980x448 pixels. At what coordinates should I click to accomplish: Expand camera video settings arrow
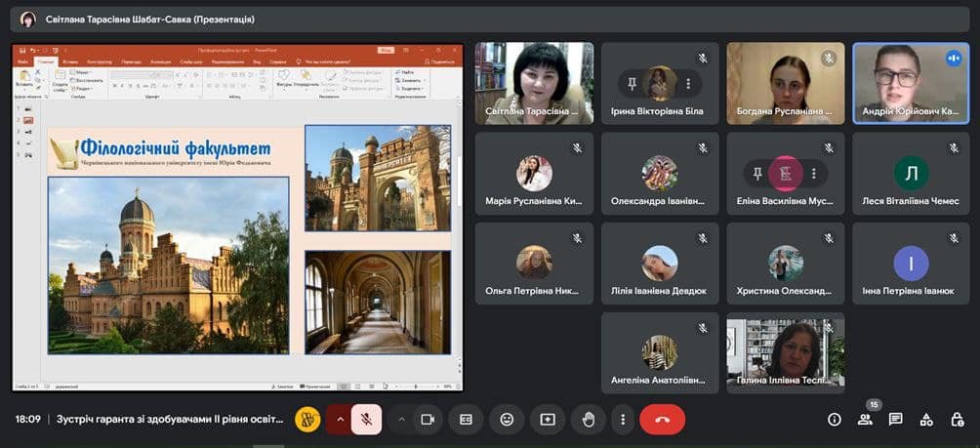(x=401, y=420)
